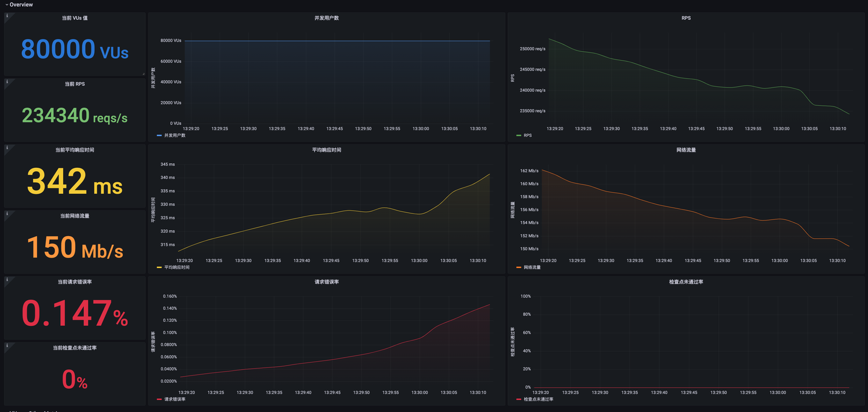This screenshot has width=868, height=412.
Task: Open 平均响应时间 chart panel title menu
Action: (x=326, y=150)
